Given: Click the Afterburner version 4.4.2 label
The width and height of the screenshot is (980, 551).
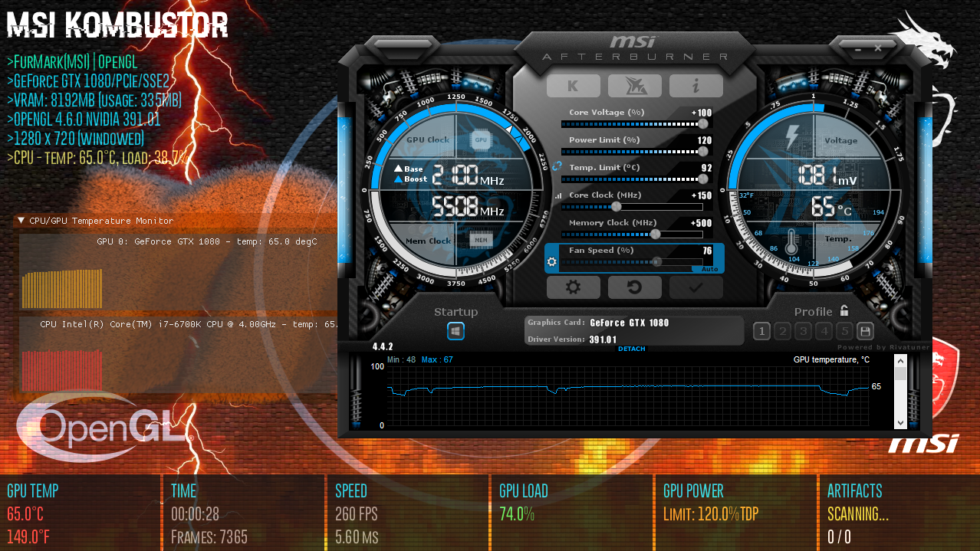Looking at the screenshot, I should point(383,346).
